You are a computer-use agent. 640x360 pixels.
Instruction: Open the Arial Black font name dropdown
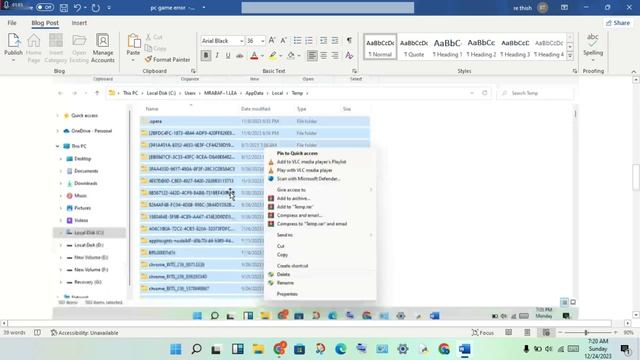pyautogui.click(x=241, y=41)
